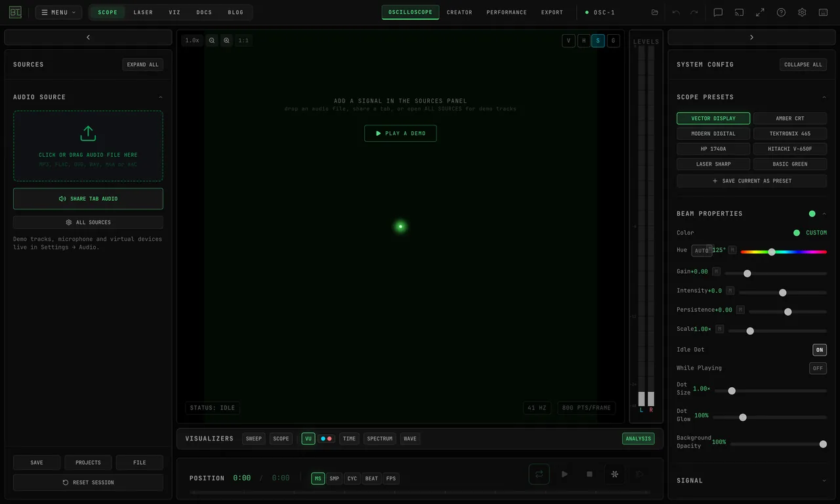
Task: Toggle the Hue AUTO button
Action: (x=702, y=251)
